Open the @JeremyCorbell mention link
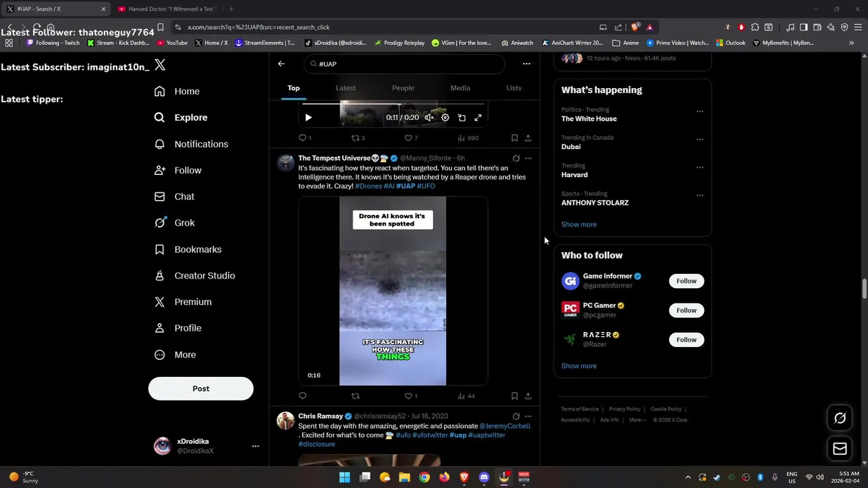This screenshot has height=488, width=868. 505,426
